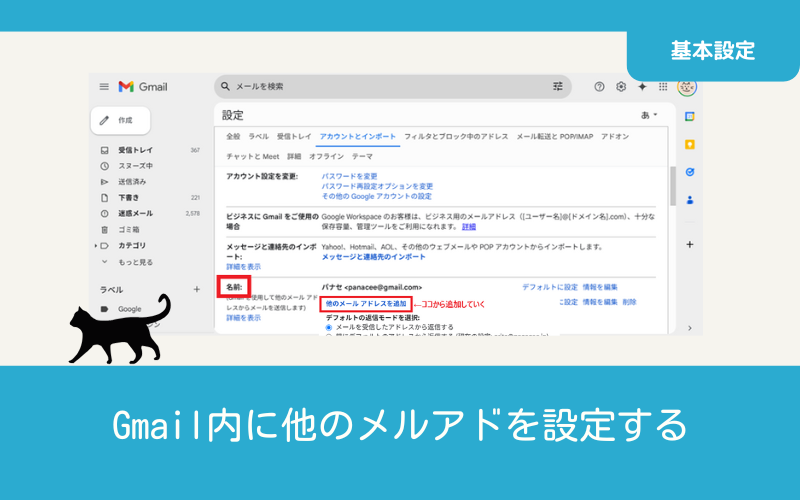
Task: Open the あ input language dropdown
Action: pos(650,115)
